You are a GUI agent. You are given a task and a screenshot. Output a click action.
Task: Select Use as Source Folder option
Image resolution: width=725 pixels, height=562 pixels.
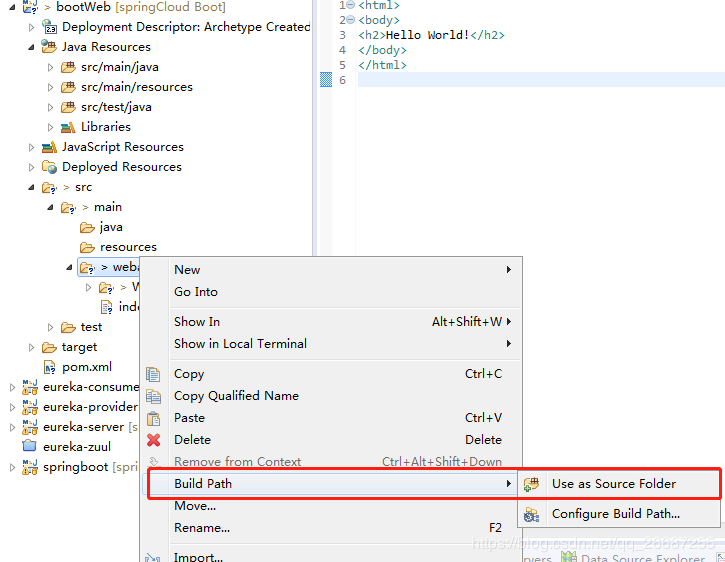tap(614, 484)
